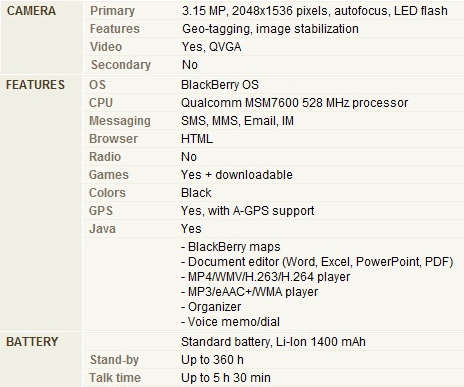Screen dimensions: 464x387
Task: Click the GPS spec label
Action: pyautogui.click(x=101, y=211)
